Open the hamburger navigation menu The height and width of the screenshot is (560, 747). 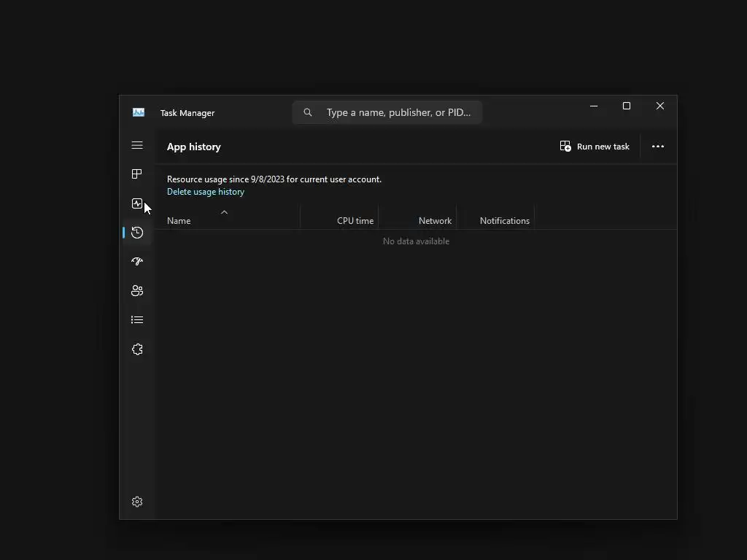coord(136,145)
